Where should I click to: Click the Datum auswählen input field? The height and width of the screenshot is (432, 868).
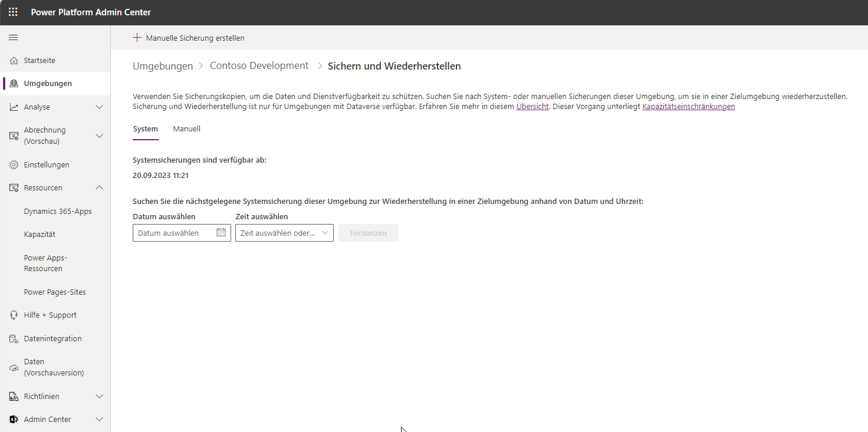[x=182, y=233]
